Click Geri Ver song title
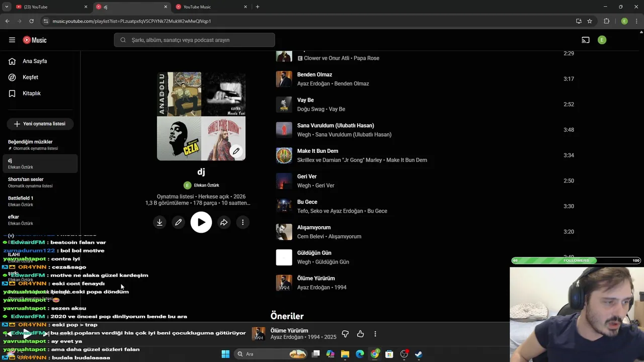The image size is (644, 362). pyautogui.click(x=307, y=176)
